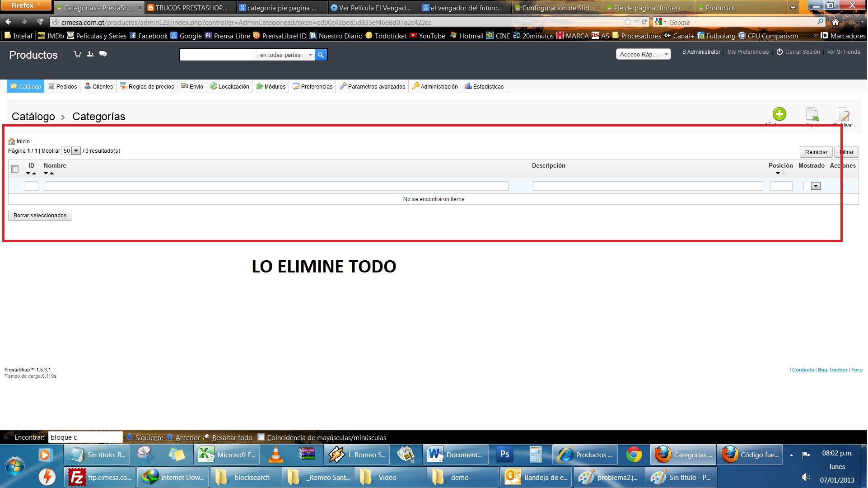Image resolution: width=868 pixels, height=488 pixels.
Task: Click the Modificar pencil-page icon
Action: (x=843, y=115)
